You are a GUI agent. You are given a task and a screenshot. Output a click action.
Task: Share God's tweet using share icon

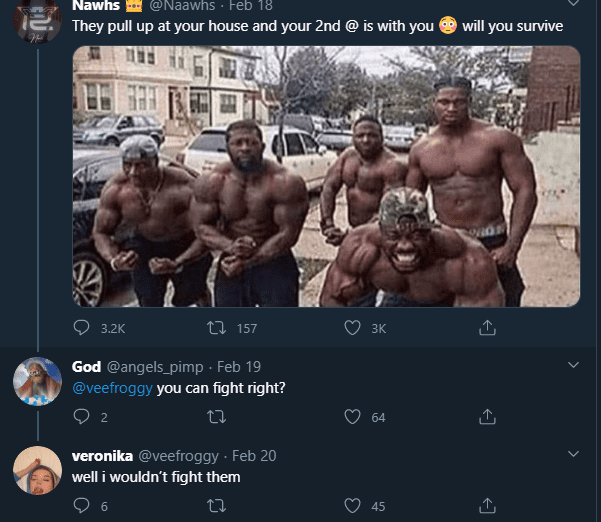pos(487,417)
